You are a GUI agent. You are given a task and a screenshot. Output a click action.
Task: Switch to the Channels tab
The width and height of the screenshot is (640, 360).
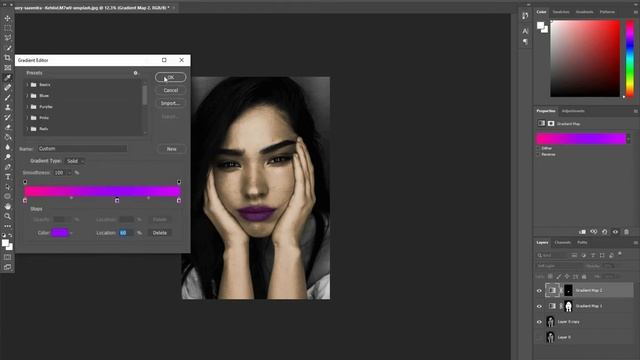click(x=562, y=242)
